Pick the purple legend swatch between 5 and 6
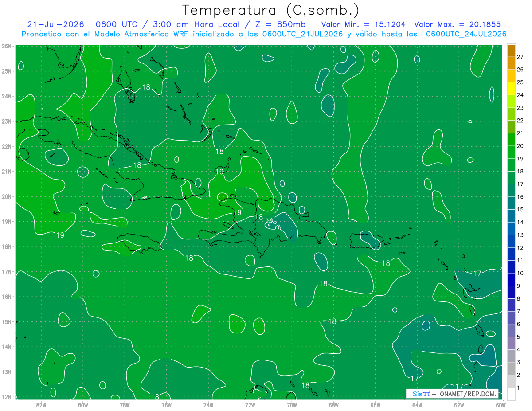The image size is (532, 411). pyautogui.click(x=511, y=330)
